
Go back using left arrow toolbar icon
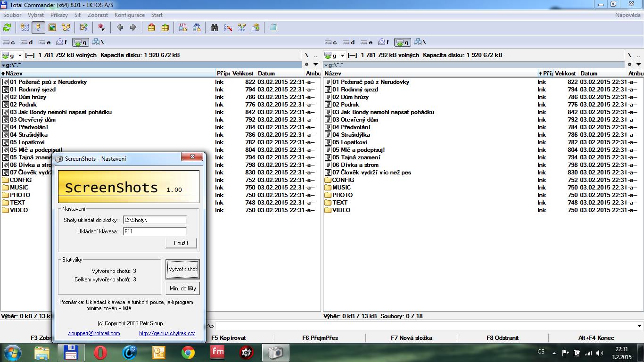[120, 28]
